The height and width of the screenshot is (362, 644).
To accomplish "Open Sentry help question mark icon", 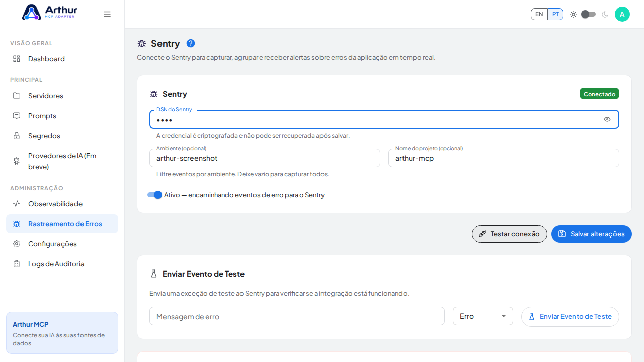I will [x=191, y=43].
